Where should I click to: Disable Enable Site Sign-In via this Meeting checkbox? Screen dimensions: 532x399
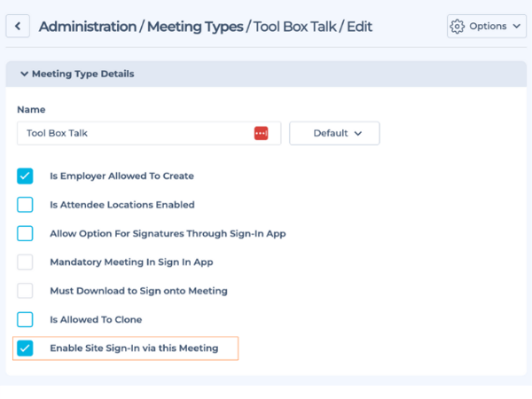(25, 348)
